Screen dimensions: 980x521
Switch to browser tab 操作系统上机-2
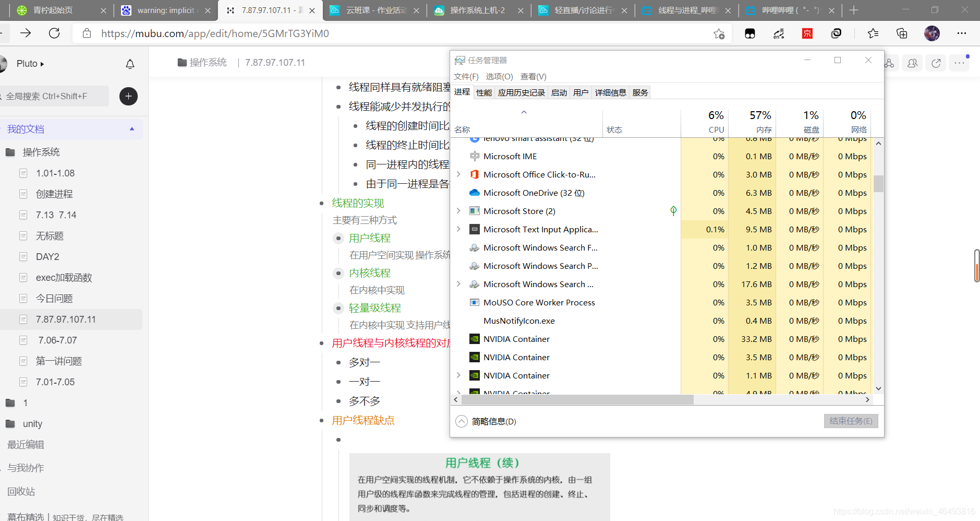point(478,10)
